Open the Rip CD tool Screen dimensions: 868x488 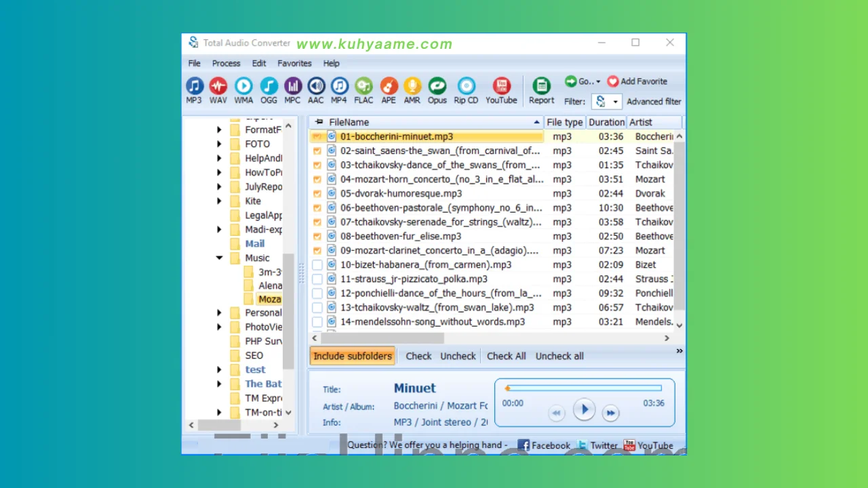(x=466, y=86)
